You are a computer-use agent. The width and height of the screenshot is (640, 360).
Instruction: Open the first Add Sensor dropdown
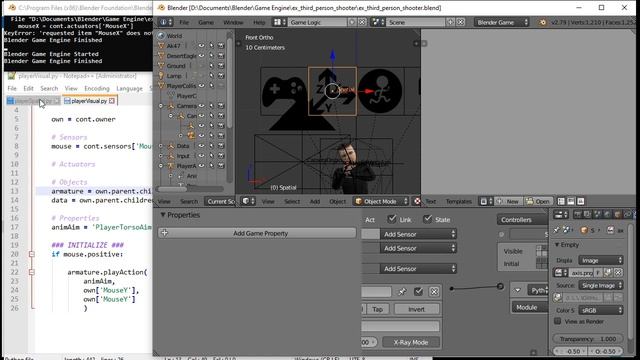(x=418, y=234)
